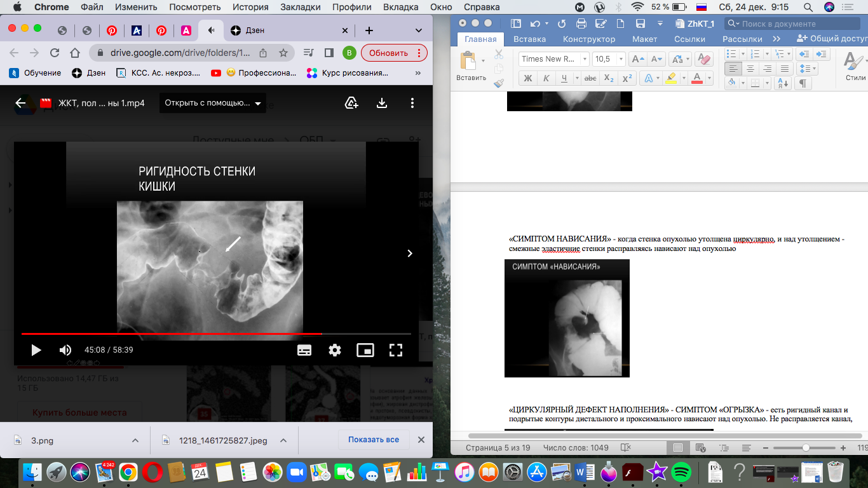Print the Word document
Image resolution: width=868 pixels, height=488 pixels.
(581, 24)
